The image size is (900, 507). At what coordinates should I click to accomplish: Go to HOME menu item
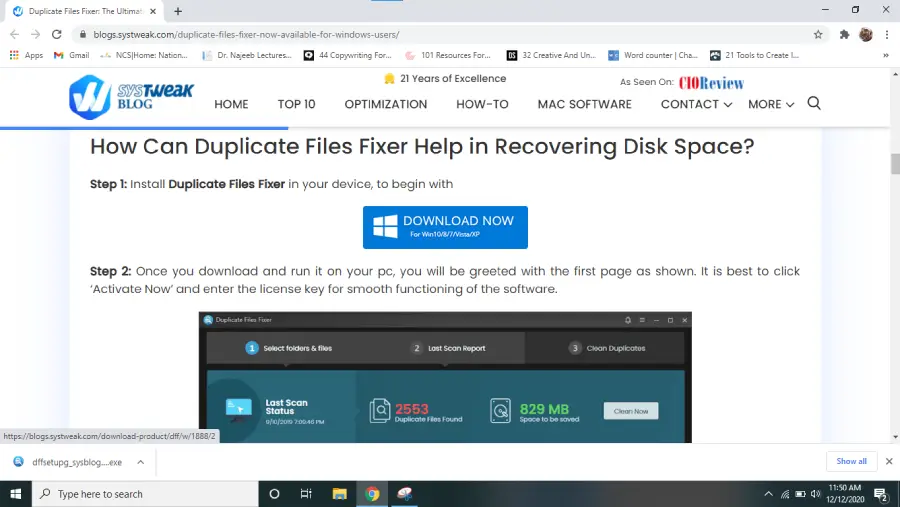[x=231, y=105]
